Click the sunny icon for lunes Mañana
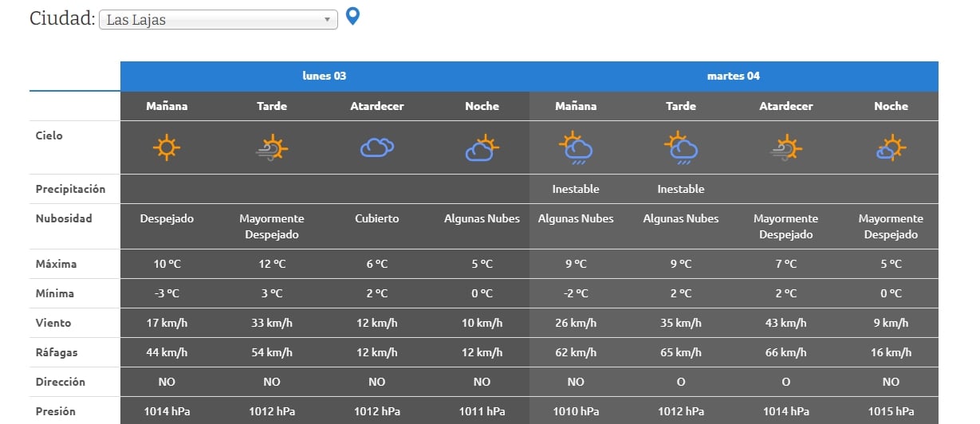Image resolution: width=980 pixels, height=424 pixels. pyautogui.click(x=167, y=147)
